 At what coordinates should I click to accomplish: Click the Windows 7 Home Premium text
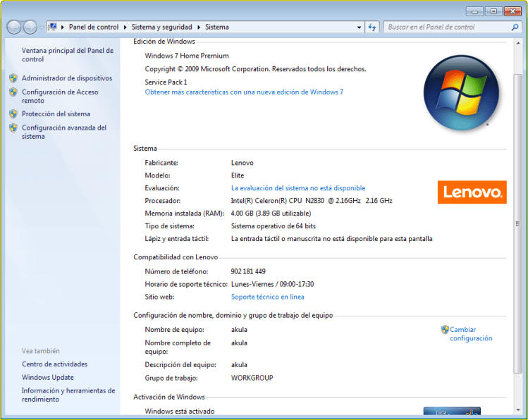pos(187,56)
